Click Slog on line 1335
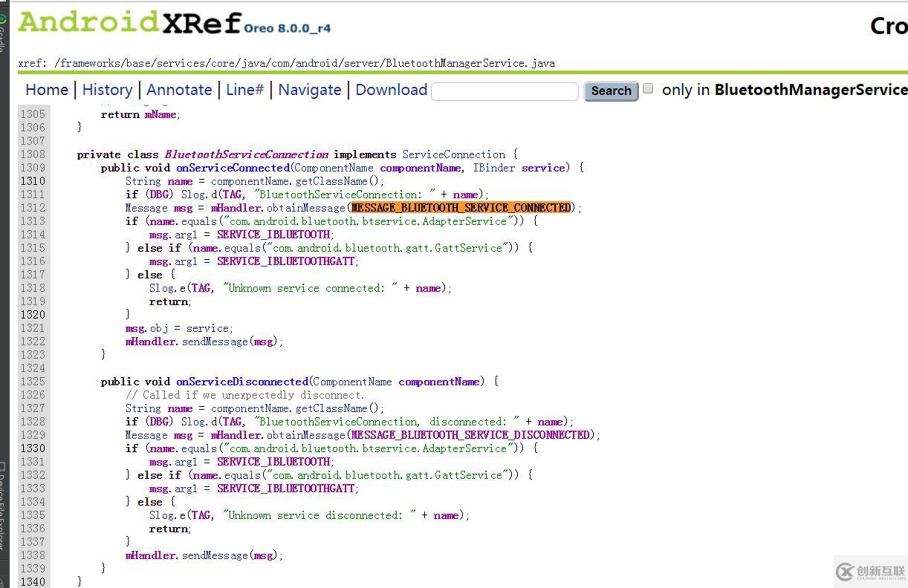908x588 pixels. tap(161, 515)
